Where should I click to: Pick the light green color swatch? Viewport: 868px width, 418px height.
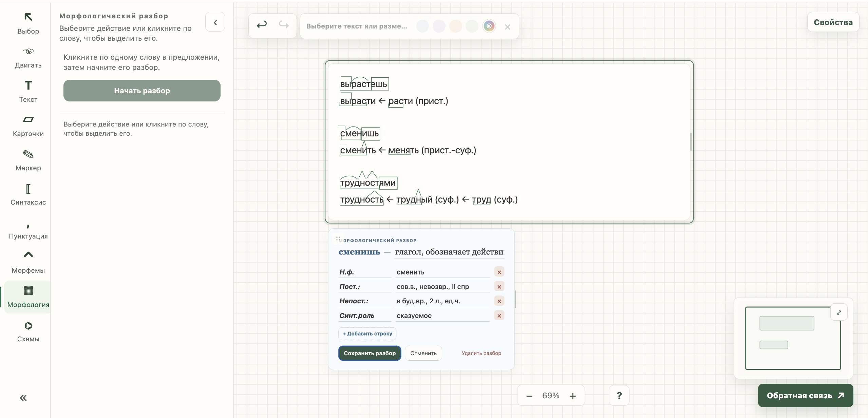tap(472, 26)
